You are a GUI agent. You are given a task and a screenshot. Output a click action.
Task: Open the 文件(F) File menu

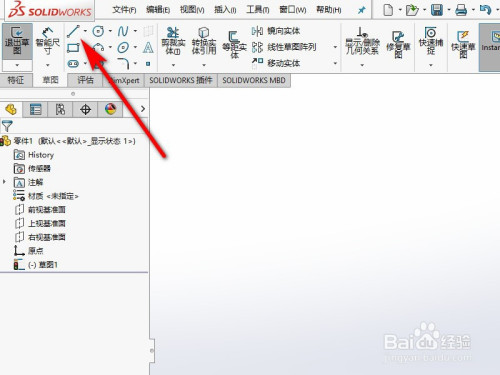click(124, 10)
